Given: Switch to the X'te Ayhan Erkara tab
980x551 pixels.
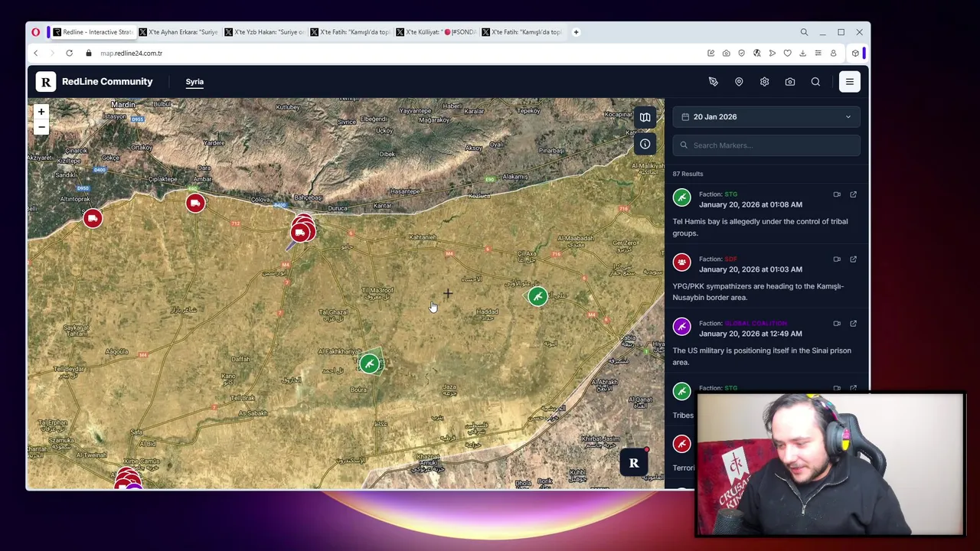Looking at the screenshot, I should pos(178,32).
